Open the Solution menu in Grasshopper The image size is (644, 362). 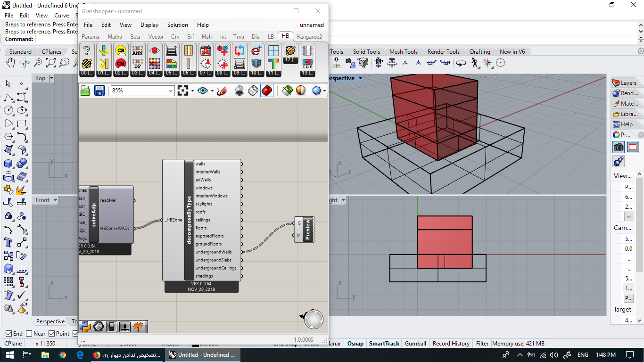pyautogui.click(x=177, y=25)
